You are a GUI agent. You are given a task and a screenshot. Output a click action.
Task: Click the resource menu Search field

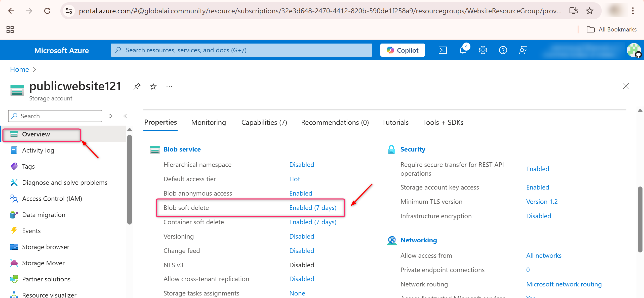tap(55, 116)
